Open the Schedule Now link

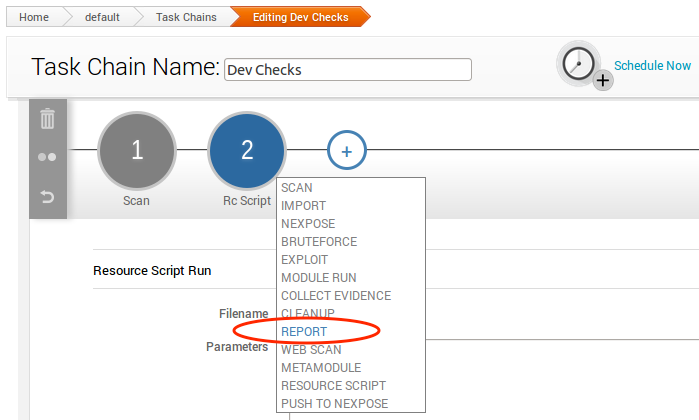[652, 66]
